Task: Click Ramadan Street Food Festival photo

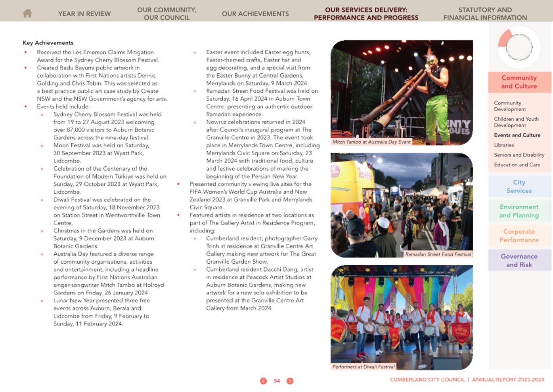Action: tap(402, 205)
